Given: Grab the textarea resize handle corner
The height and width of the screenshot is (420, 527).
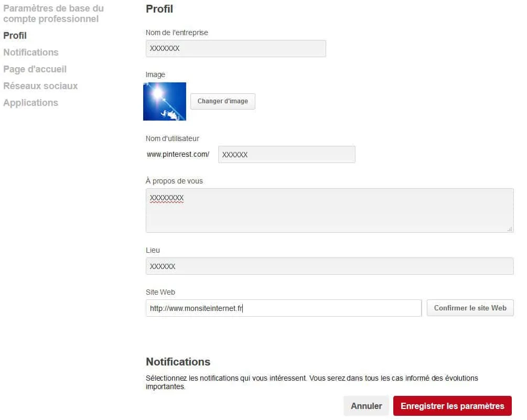Looking at the screenshot, I should coord(510,229).
